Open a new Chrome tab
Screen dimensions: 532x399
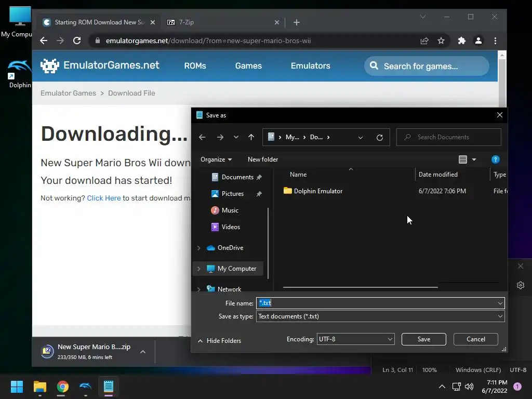pos(297,22)
